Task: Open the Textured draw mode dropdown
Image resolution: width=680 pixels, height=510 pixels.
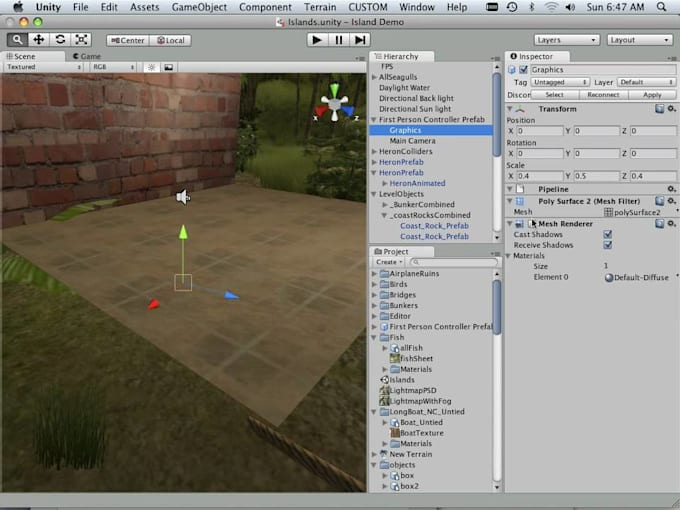Action: [x=44, y=67]
